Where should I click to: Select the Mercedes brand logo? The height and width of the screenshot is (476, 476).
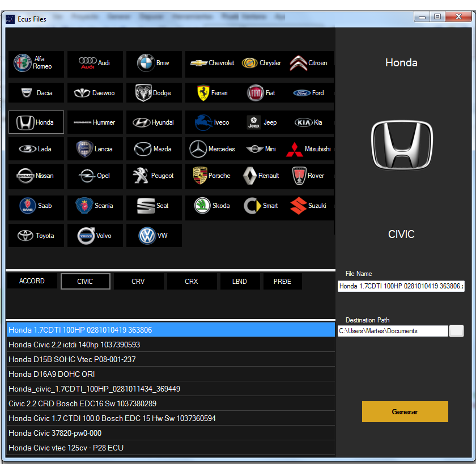coord(198,148)
